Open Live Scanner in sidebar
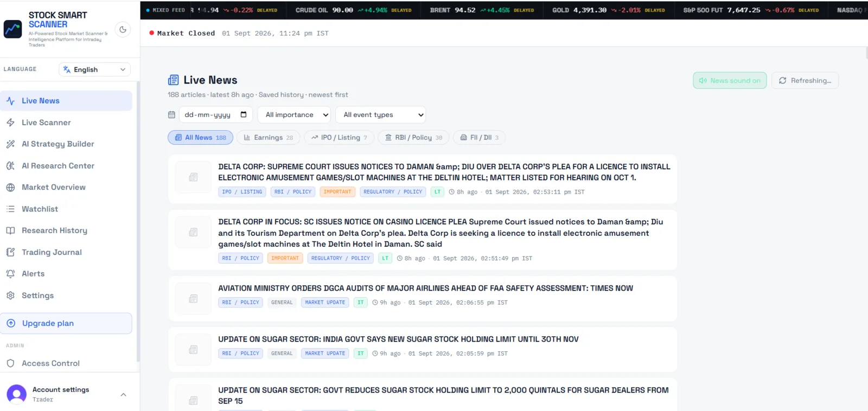This screenshot has height=411, width=868. click(66, 123)
